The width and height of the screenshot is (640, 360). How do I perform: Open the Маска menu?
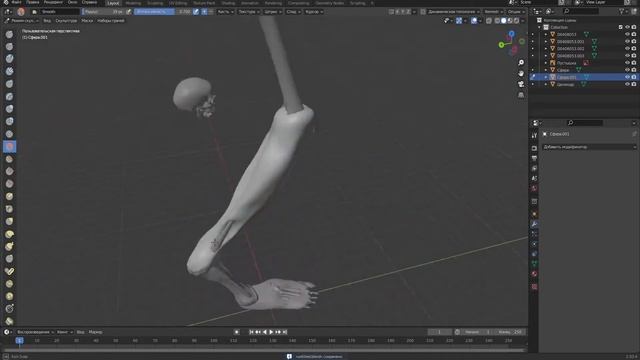[87, 20]
